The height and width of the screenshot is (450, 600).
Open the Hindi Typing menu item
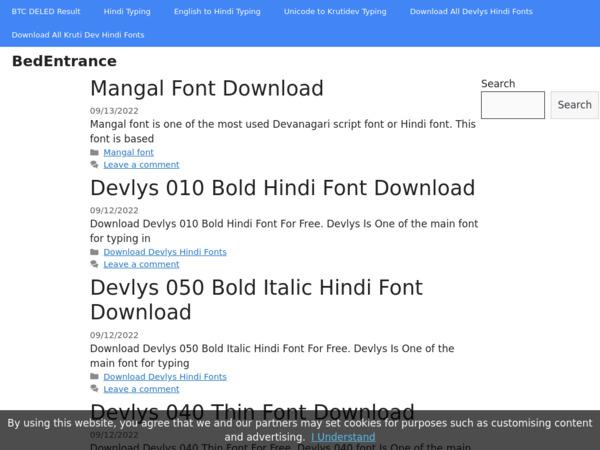click(x=127, y=11)
